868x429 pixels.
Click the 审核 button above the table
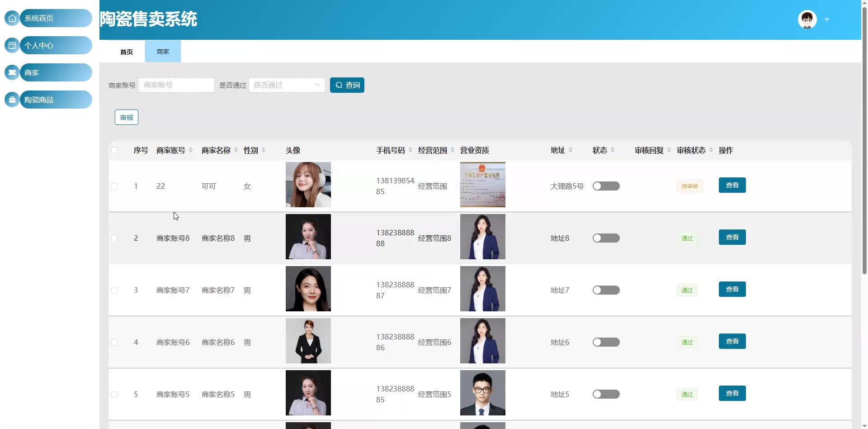[127, 117]
